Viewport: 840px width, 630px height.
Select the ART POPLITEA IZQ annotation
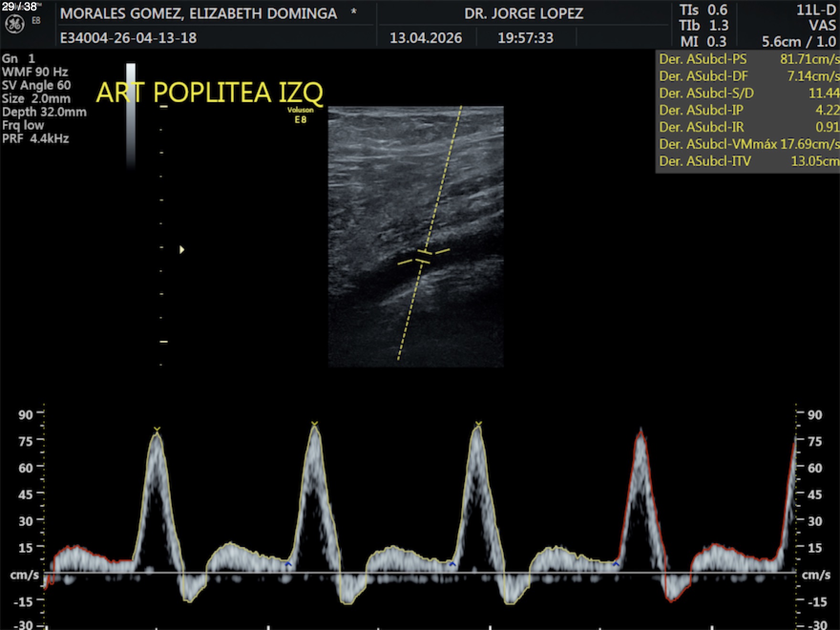210,93
